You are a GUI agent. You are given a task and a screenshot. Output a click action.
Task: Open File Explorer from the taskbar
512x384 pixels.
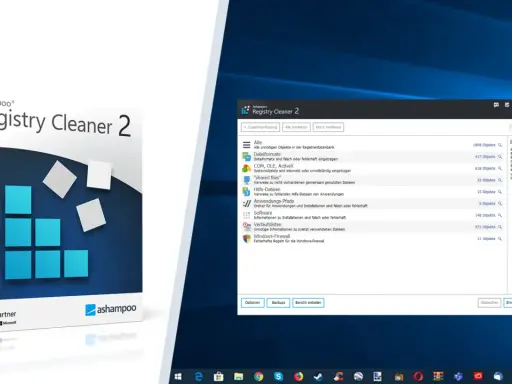tap(238, 377)
